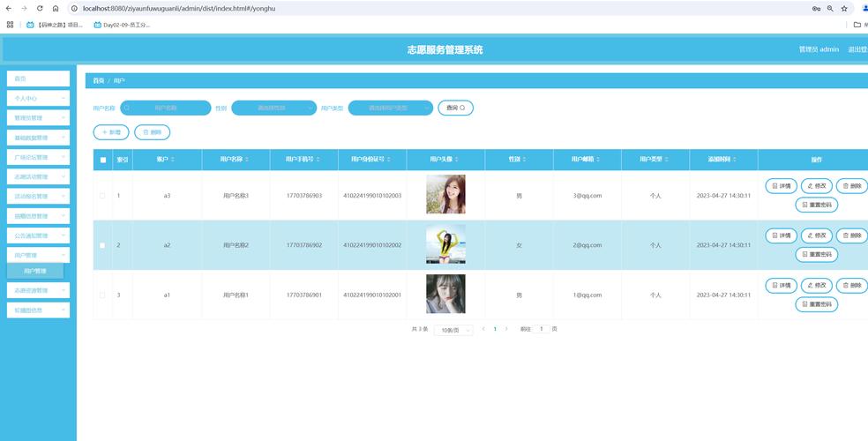Tick the checkbox for row a2
Viewport: 868px width, 441px height.
click(x=102, y=245)
